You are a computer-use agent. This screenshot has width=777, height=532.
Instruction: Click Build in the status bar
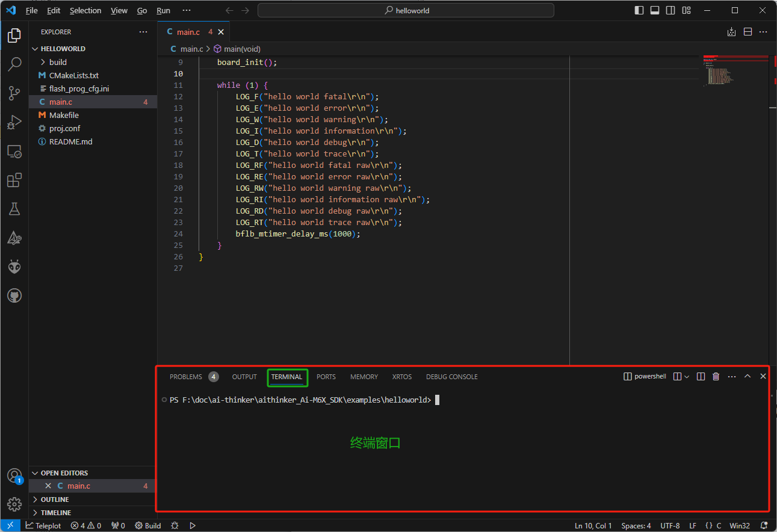point(148,525)
